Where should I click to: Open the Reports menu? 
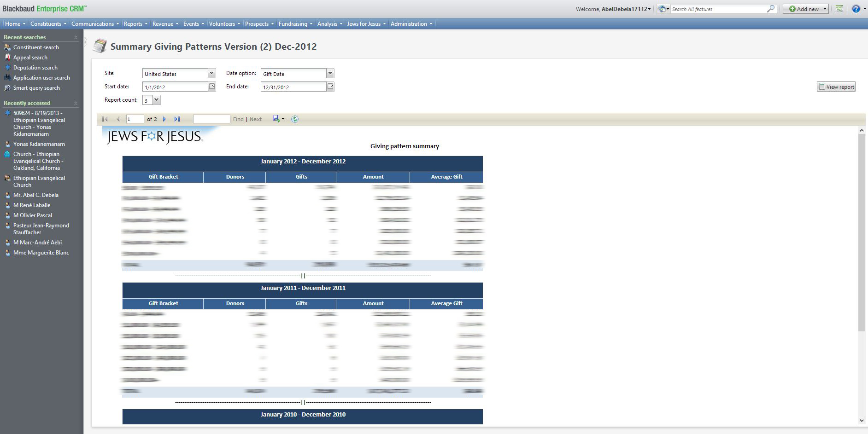(x=135, y=24)
